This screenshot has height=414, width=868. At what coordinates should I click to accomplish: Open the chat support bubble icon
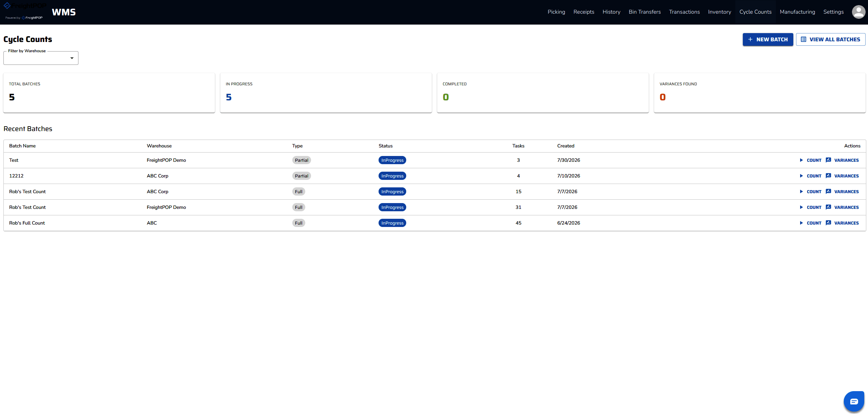854,401
